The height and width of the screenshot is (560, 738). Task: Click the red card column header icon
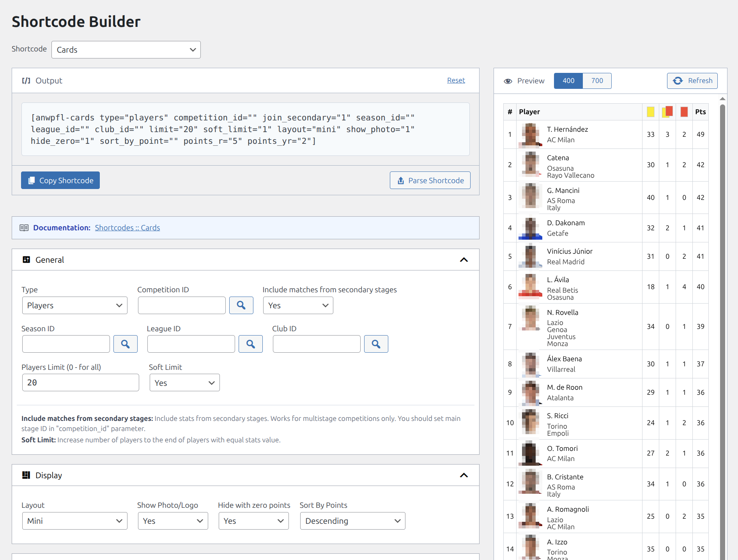(x=684, y=112)
